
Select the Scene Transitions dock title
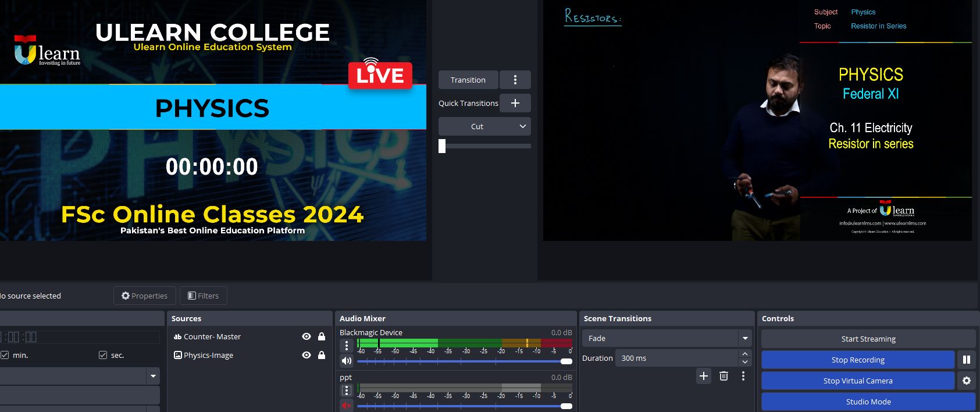pyautogui.click(x=618, y=318)
